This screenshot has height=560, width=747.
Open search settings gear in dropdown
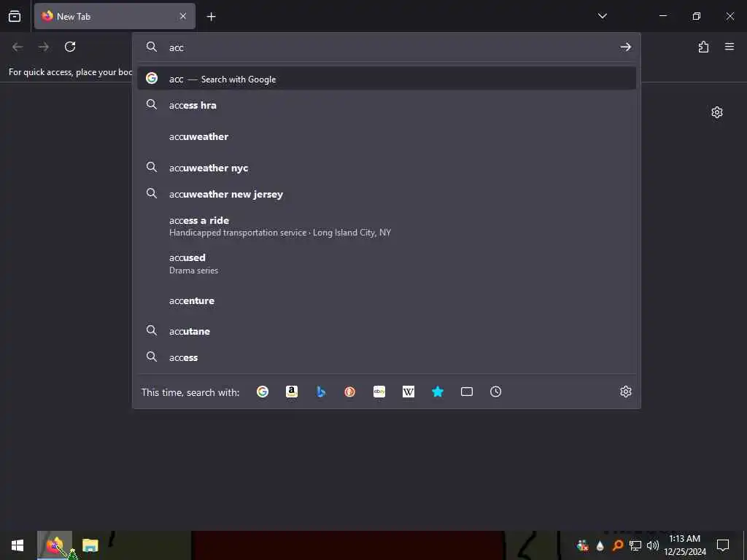point(625,392)
